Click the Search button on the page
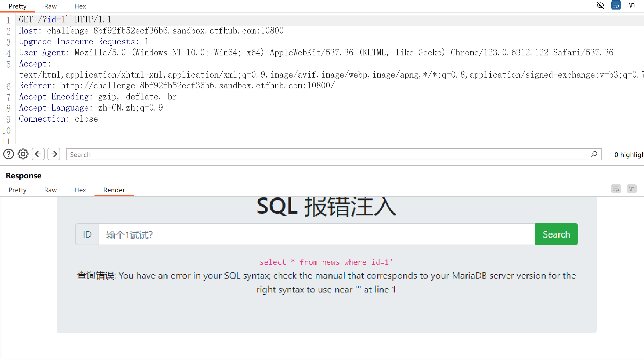Screen dimensions: 644x360 (x=557, y=234)
